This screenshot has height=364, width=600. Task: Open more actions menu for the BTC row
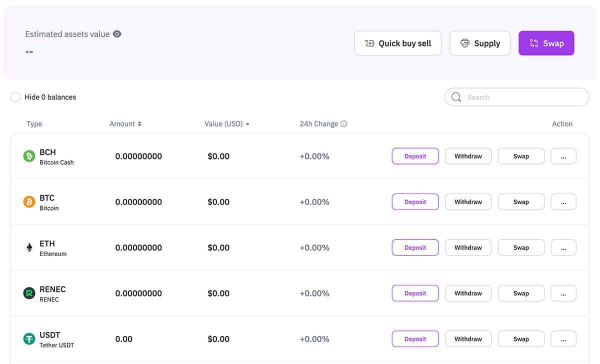tap(563, 201)
